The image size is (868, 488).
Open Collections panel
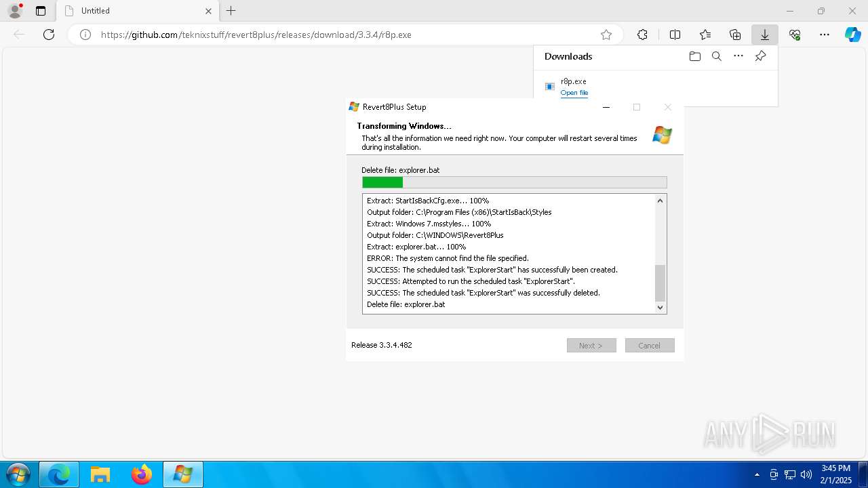point(735,35)
